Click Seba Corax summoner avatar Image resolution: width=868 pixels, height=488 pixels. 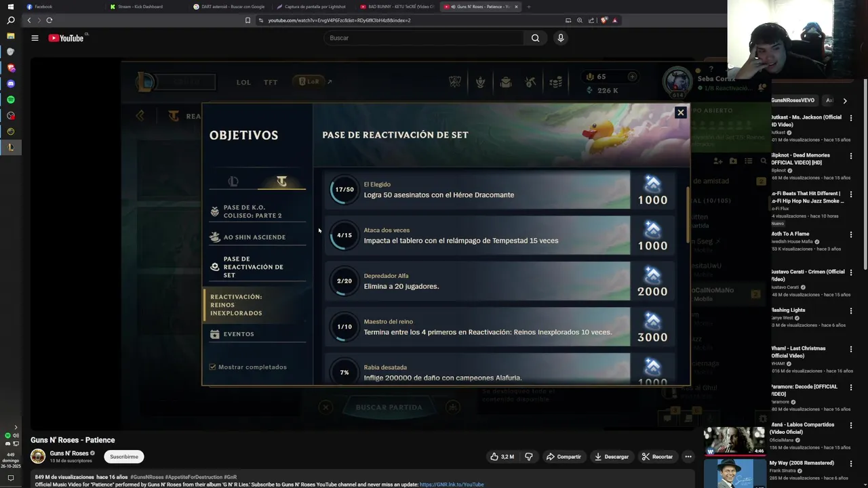click(676, 81)
